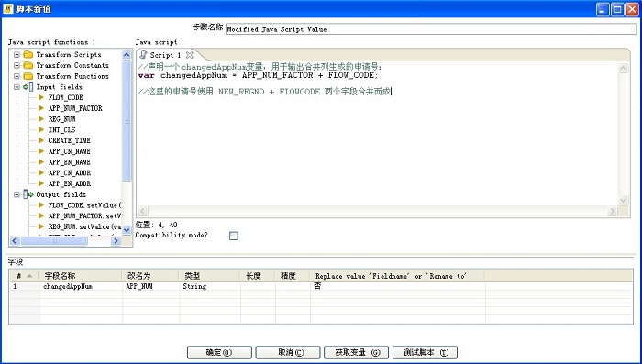Click the arrow icon beside APP_EN_ADDR

tap(41, 183)
